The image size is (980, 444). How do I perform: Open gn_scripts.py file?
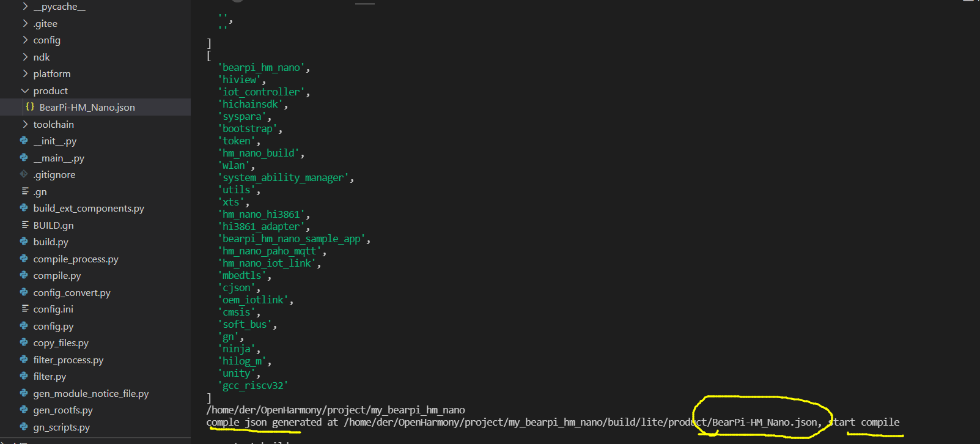pos(61,427)
